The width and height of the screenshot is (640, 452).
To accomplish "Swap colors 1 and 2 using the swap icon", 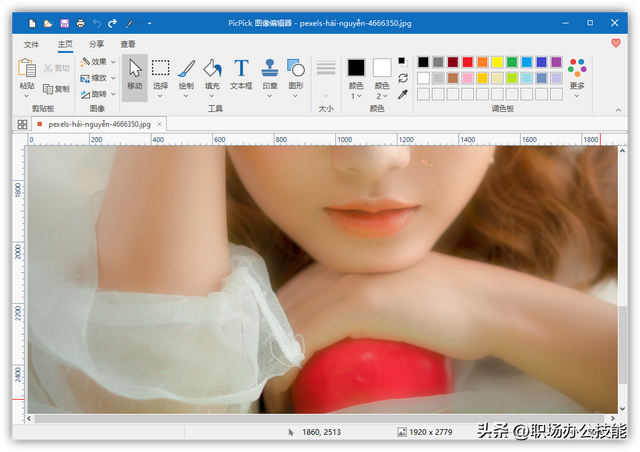I will point(403,77).
